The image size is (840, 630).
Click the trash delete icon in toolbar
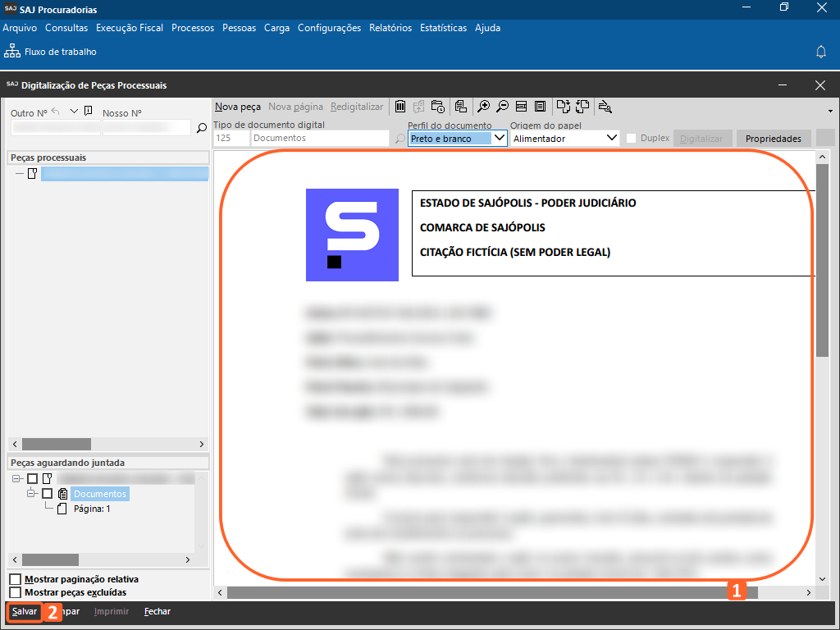coord(400,106)
